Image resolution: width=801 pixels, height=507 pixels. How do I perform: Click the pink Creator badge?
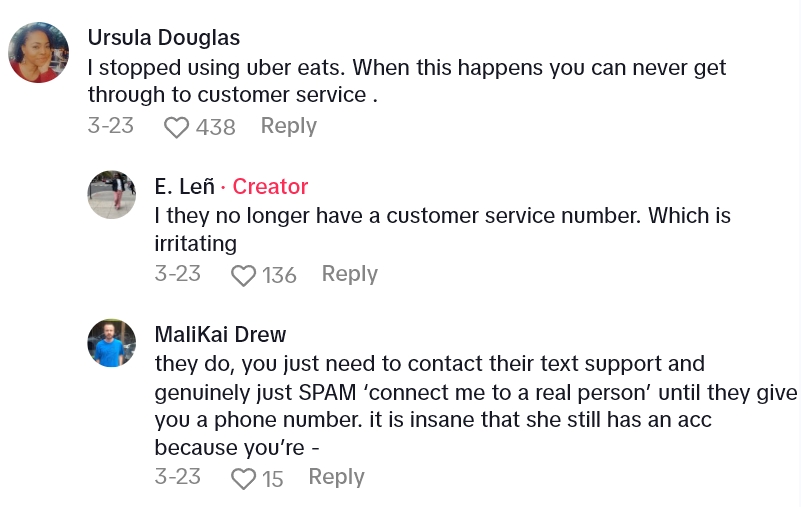click(x=270, y=186)
